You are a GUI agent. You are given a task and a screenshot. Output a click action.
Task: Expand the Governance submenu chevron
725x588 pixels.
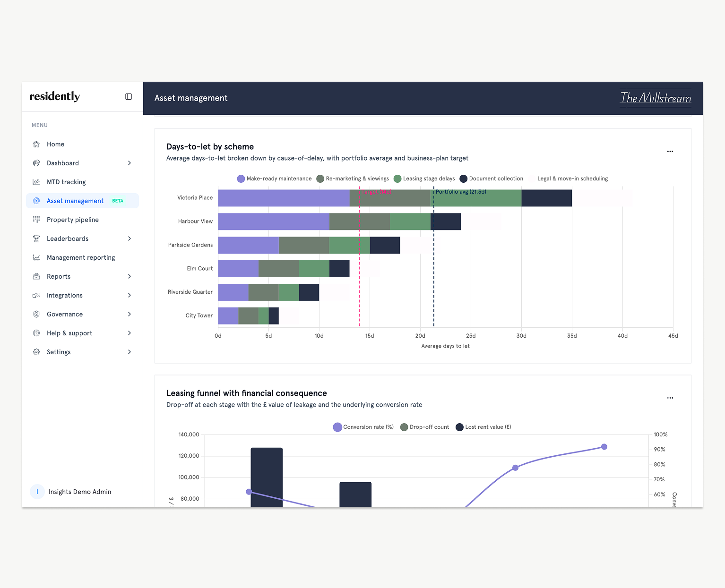coord(129,314)
